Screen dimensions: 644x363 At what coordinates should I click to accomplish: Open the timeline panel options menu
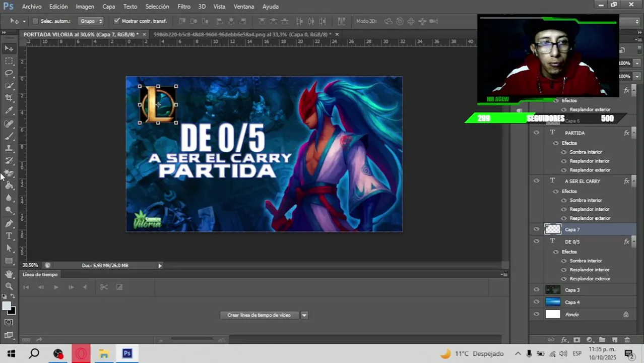coord(504,274)
